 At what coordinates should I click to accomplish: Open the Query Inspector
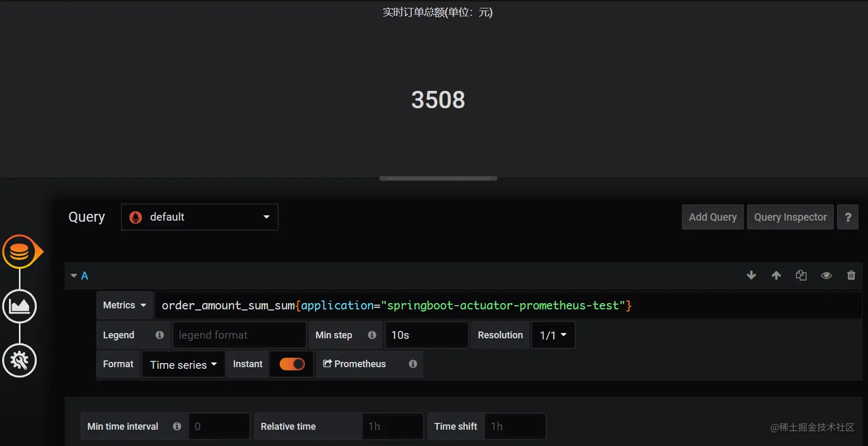pos(790,217)
